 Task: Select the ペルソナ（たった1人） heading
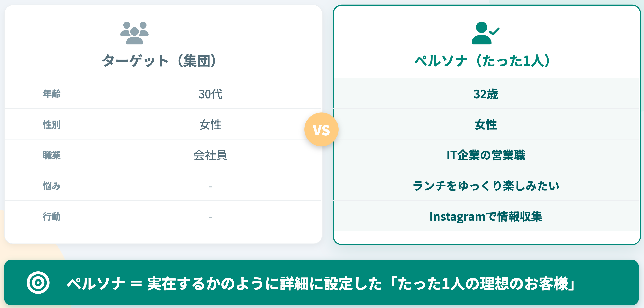tap(482, 61)
